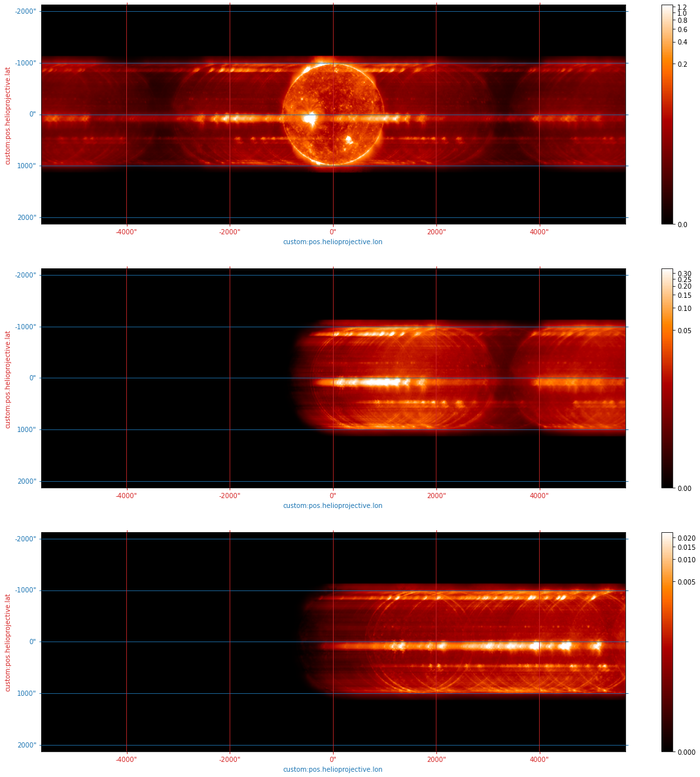
Task: Click the -1000" latitude tick of the bottom plot
Action: point(26,590)
